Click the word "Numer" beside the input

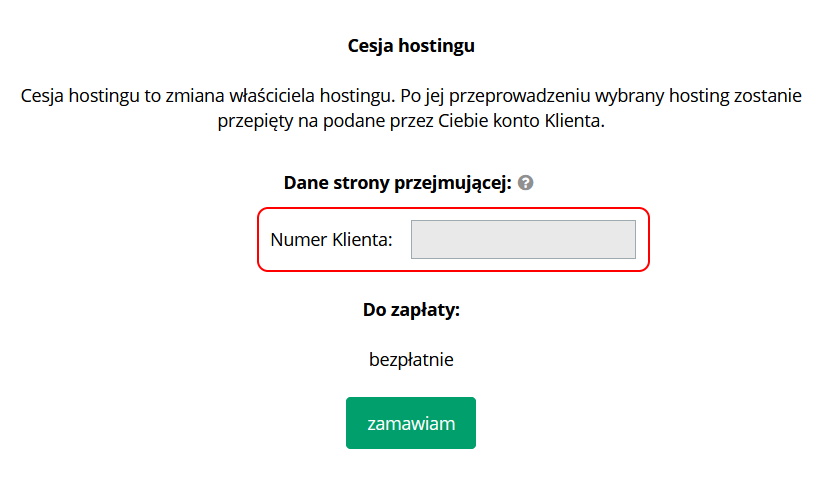(x=298, y=240)
